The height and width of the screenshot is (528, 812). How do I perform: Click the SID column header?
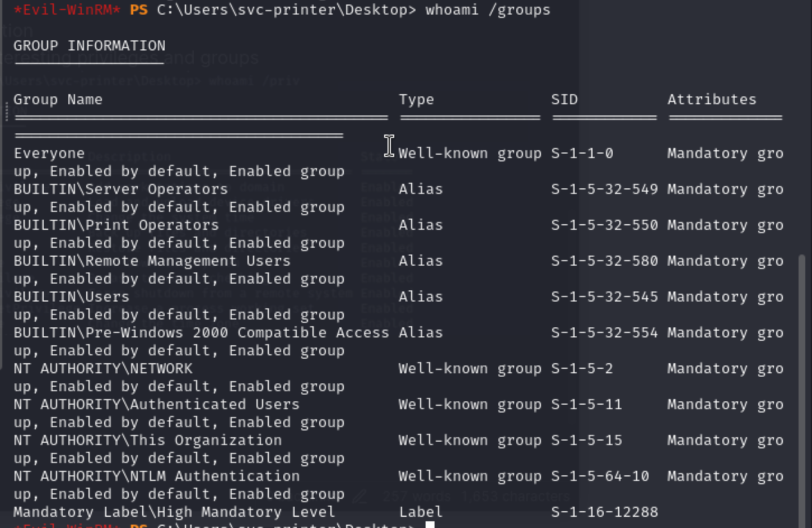point(564,99)
